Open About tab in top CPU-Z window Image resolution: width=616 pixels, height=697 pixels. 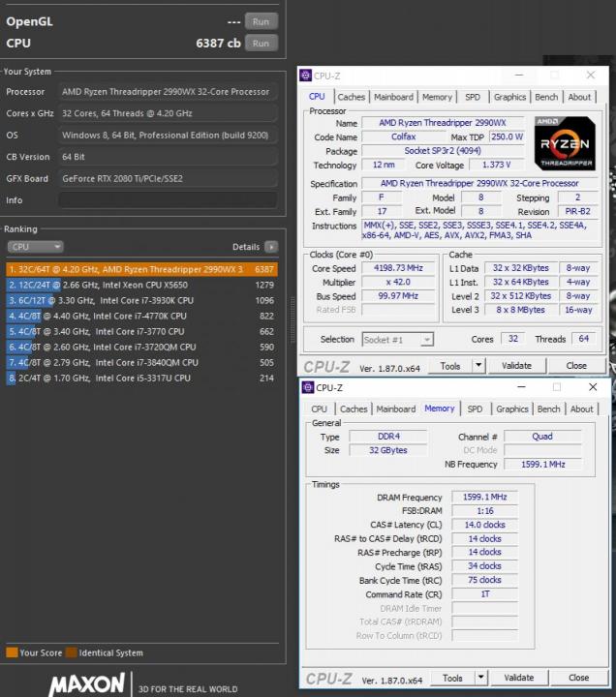pos(579,97)
